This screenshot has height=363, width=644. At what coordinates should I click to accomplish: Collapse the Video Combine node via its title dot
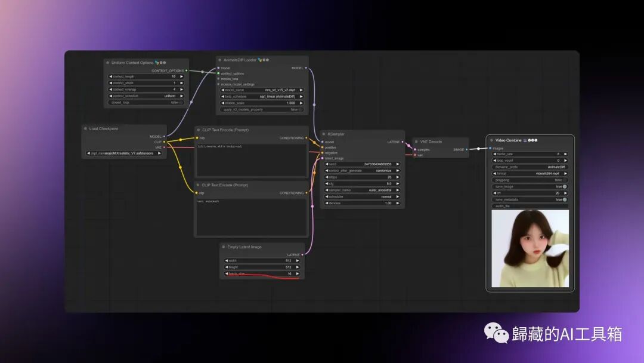(491, 140)
